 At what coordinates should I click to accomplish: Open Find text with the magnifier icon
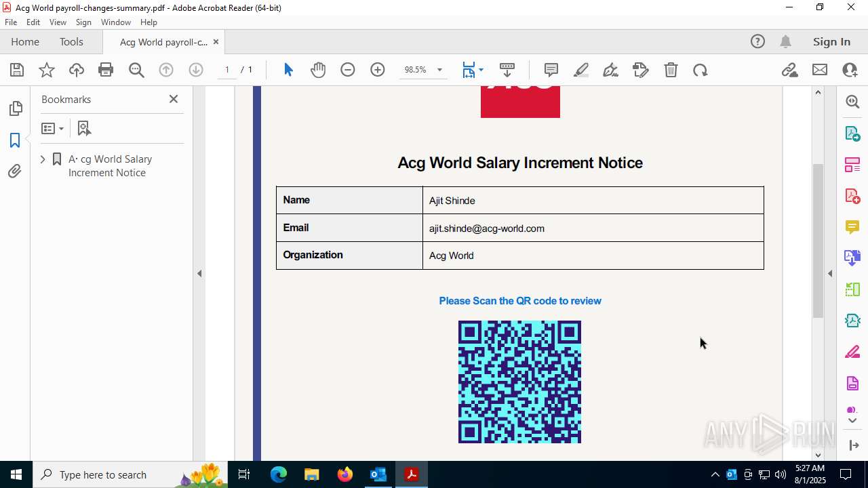point(136,70)
